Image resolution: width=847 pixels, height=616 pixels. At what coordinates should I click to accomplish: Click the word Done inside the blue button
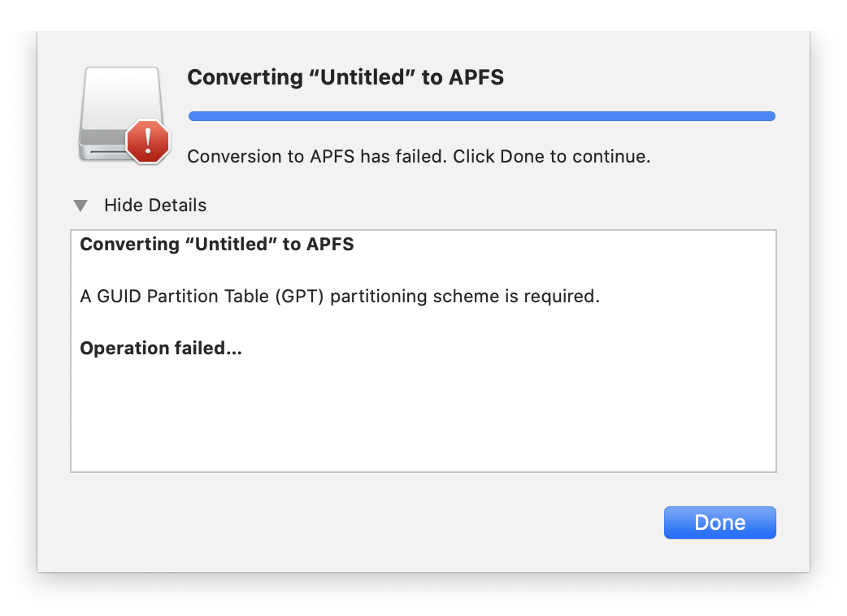pos(719,523)
